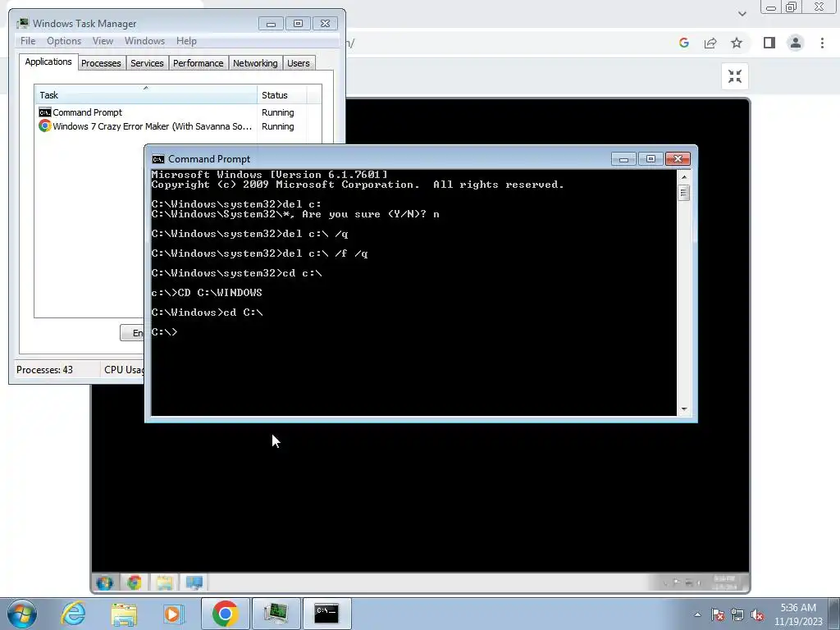840x630 pixels.
Task: Open Task Manager Options menu
Action: [x=64, y=41]
